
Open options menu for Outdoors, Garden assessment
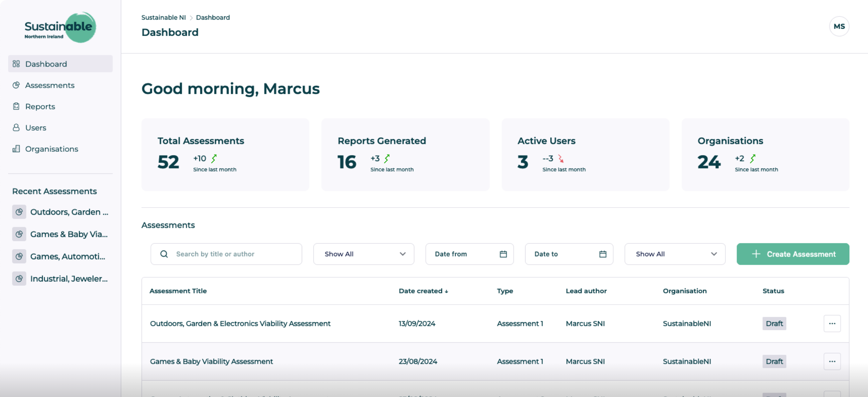point(832,323)
